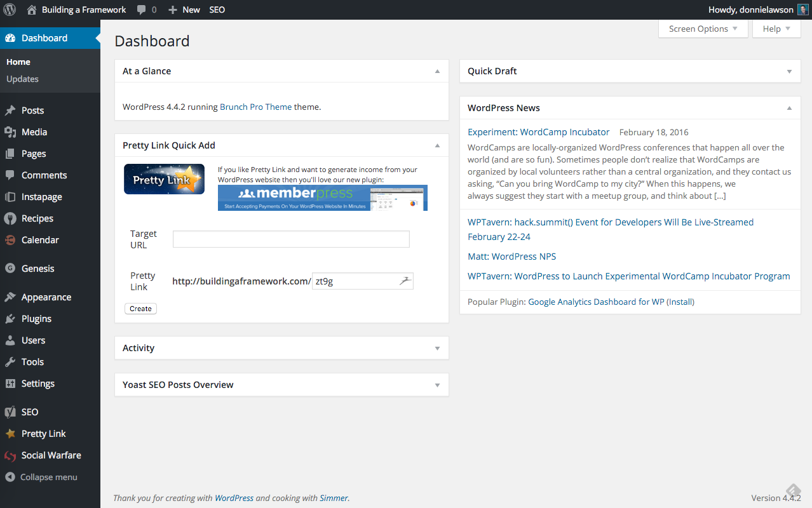This screenshot has width=812, height=508.
Task: Click the regenerate slug icon in Pretty Link field
Action: (405, 281)
